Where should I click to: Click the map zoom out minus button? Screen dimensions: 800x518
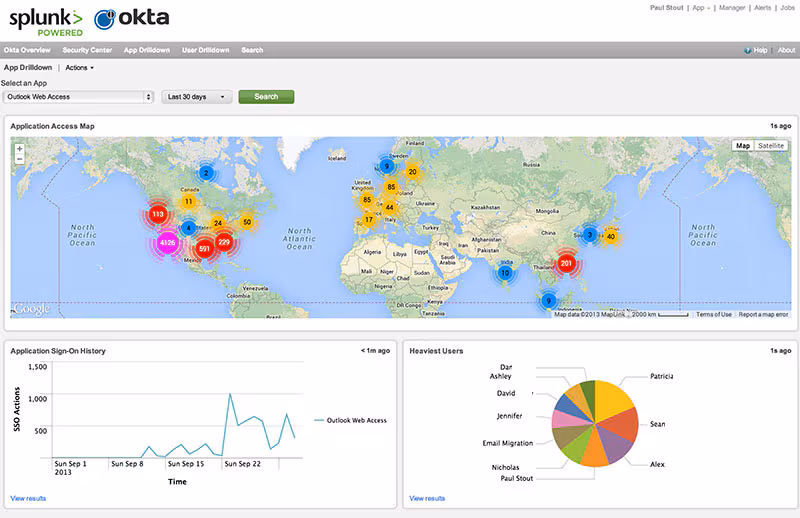(x=19, y=159)
